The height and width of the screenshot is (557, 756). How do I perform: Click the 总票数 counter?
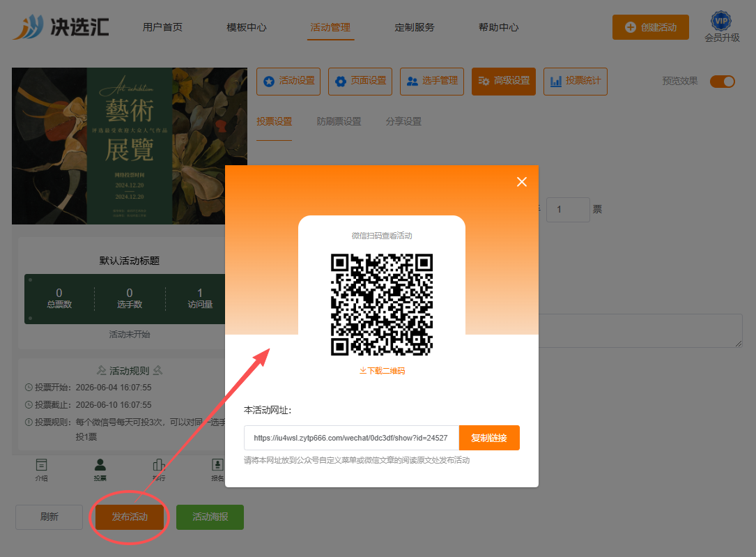59,298
